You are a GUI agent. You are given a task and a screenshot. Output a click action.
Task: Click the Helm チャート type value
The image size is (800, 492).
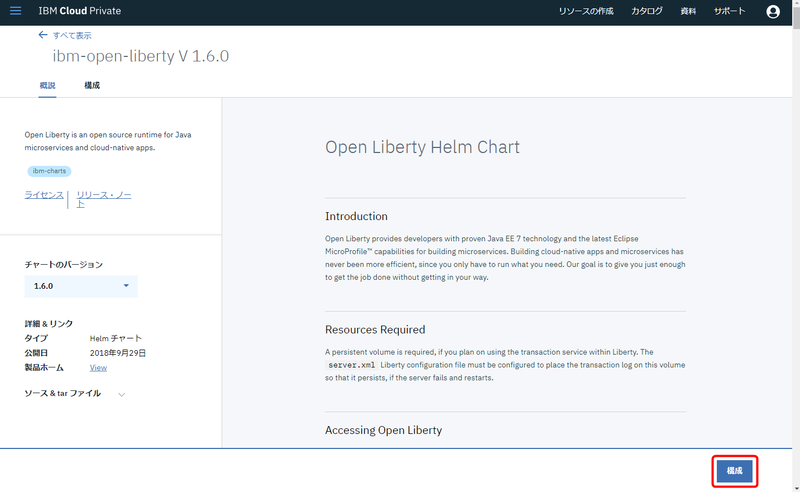[116, 338]
